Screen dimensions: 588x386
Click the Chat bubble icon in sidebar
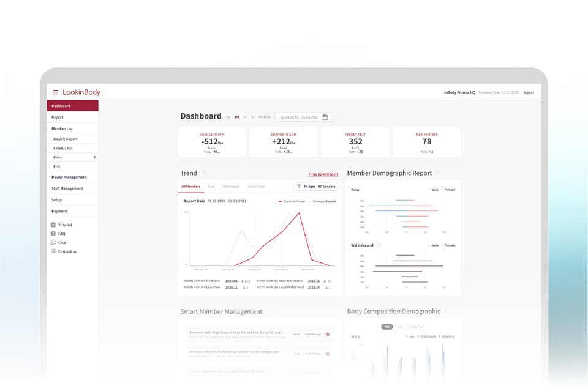53,243
